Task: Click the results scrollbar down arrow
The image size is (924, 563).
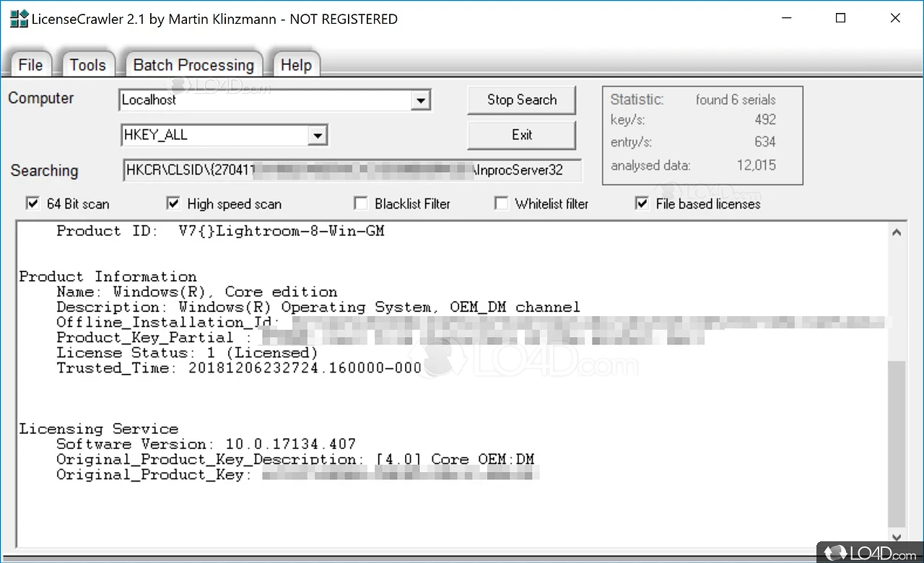Action: click(x=896, y=537)
